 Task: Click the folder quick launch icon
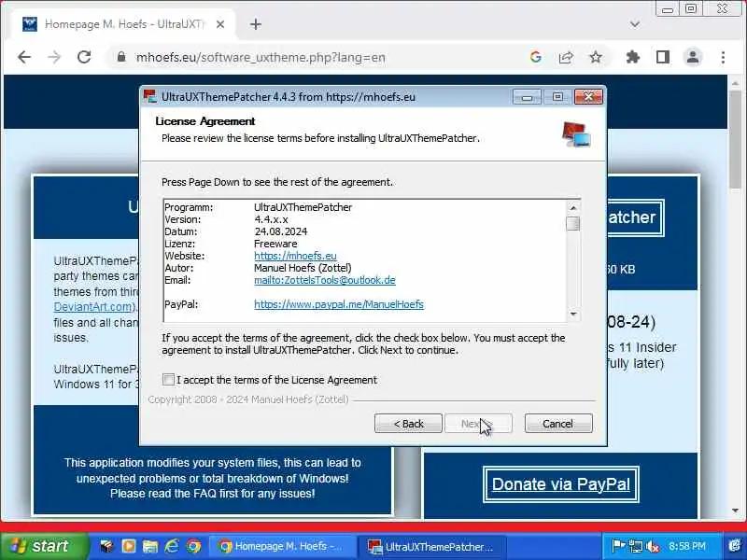point(150,546)
